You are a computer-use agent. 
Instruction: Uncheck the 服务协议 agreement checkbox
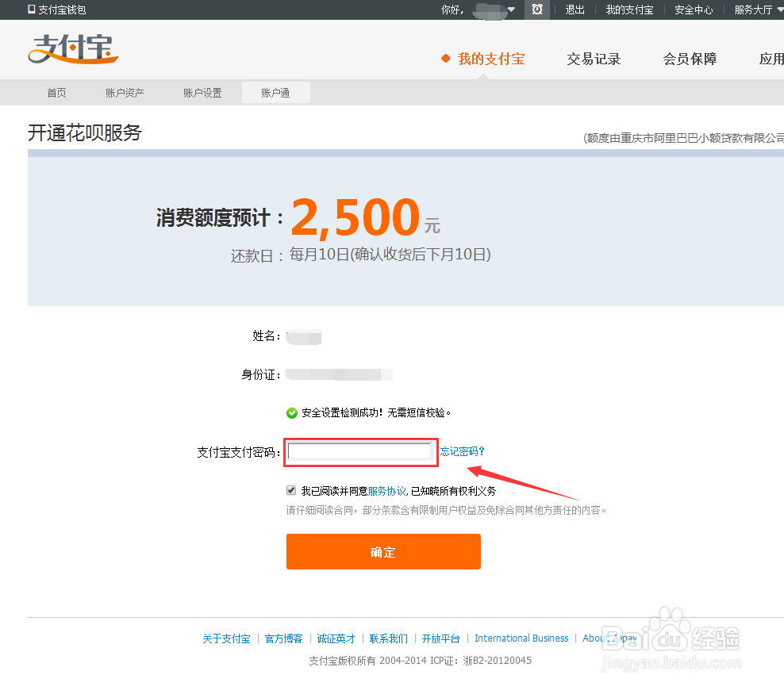[291, 489]
